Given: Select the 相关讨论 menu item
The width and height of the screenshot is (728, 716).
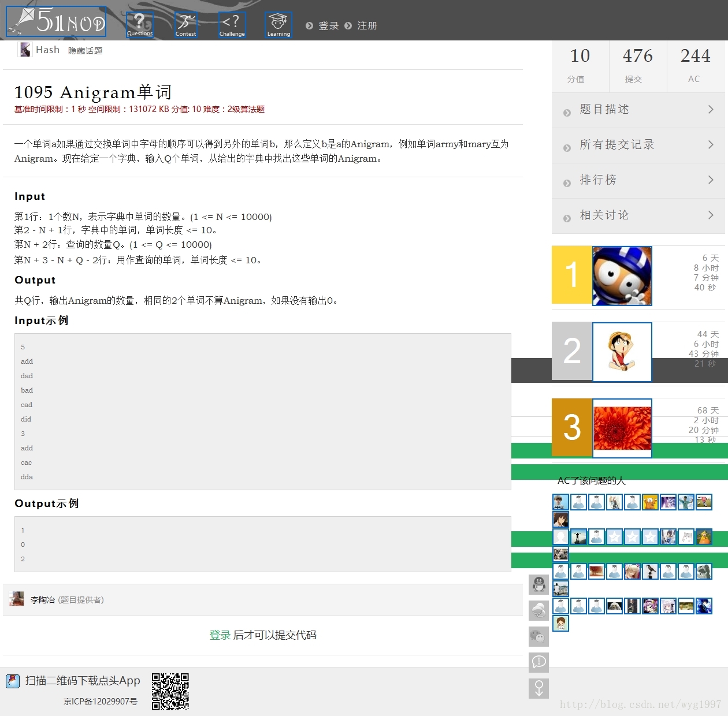Looking at the screenshot, I should tap(638, 216).
